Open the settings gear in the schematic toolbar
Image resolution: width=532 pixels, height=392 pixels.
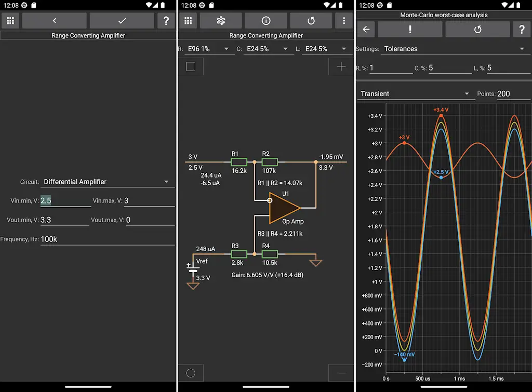point(221,21)
